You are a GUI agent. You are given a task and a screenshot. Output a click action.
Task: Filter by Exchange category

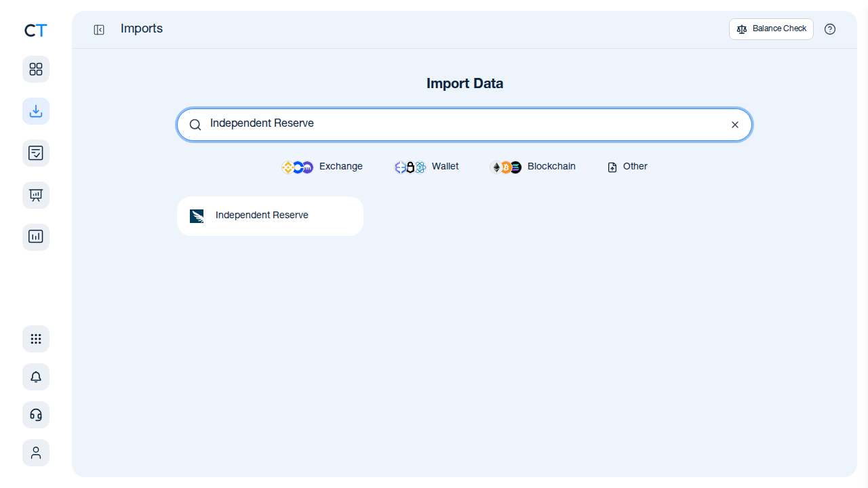pyautogui.click(x=323, y=167)
